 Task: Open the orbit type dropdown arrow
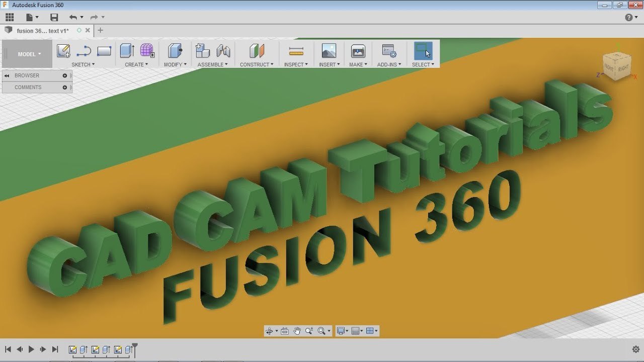pyautogui.click(x=276, y=331)
